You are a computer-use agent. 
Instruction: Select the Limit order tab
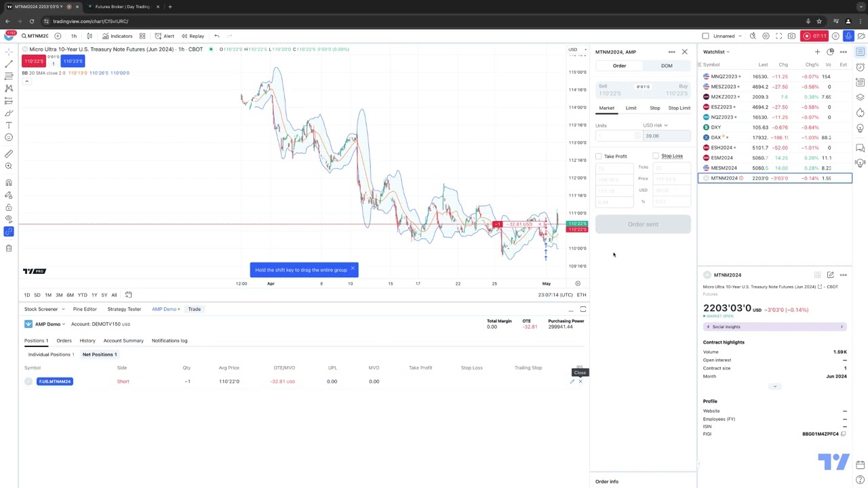(x=631, y=108)
